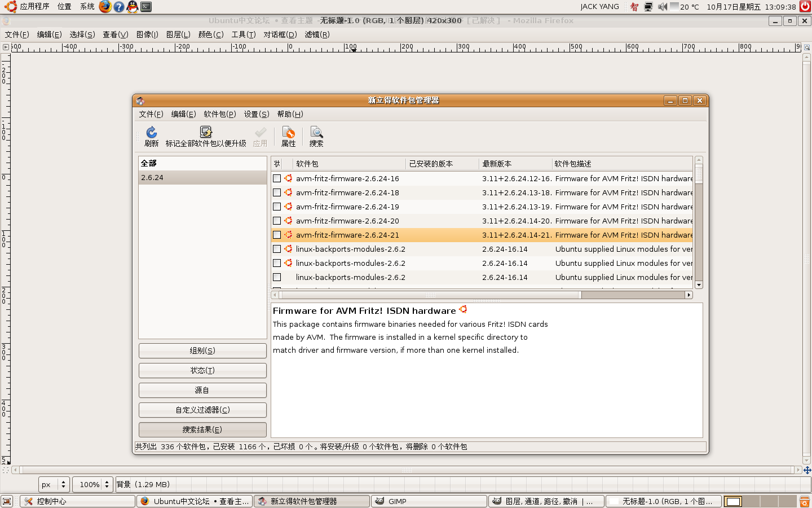The width and height of the screenshot is (812, 508).
Task: Click weather 20 °C tray indicator
Action: tap(685, 7)
